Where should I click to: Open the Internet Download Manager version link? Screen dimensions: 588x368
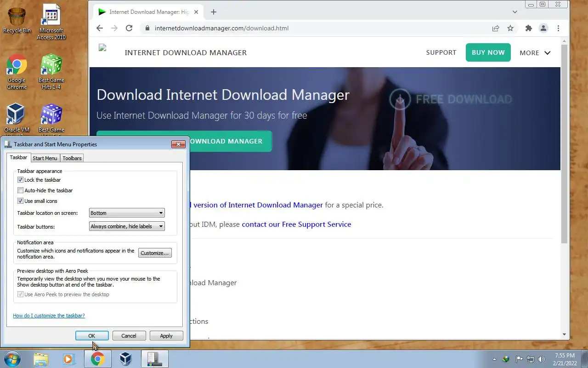tap(256, 205)
